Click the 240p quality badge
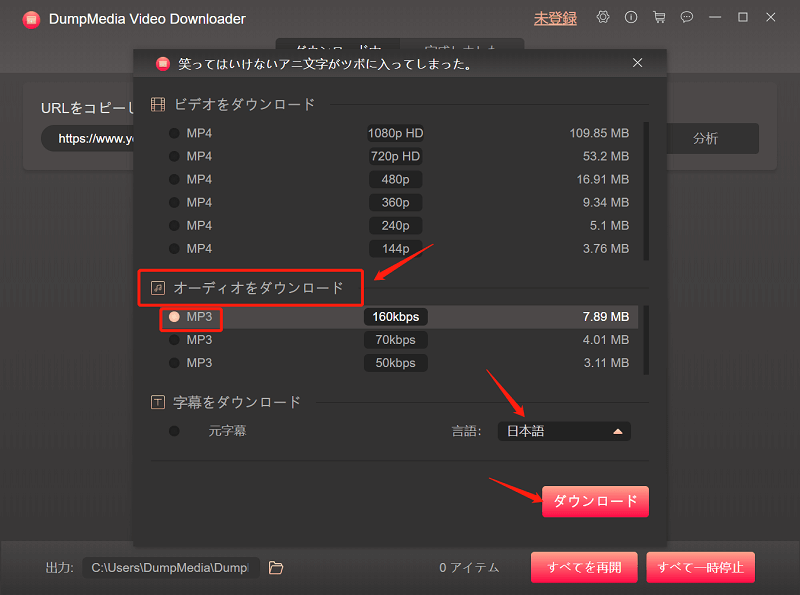The width and height of the screenshot is (800, 595). pos(395,226)
